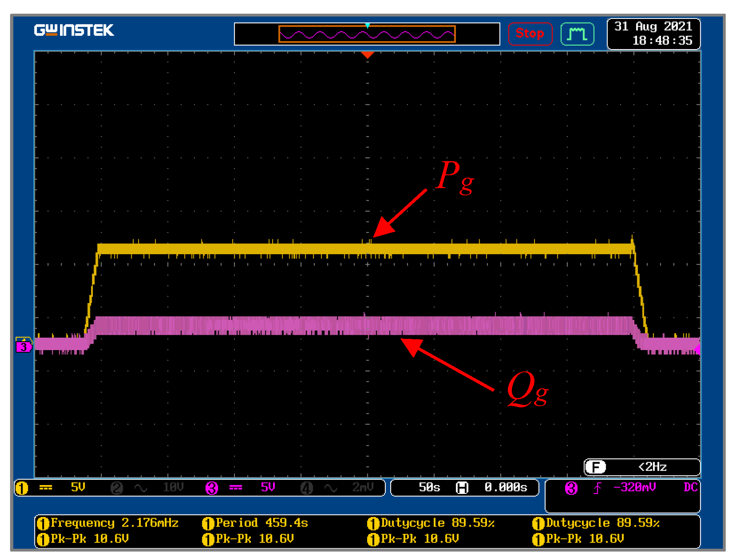Screen dimensions: 737x560
Task: Enable greyed-out channel 2 indicator
Action: (x=117, y=488)
